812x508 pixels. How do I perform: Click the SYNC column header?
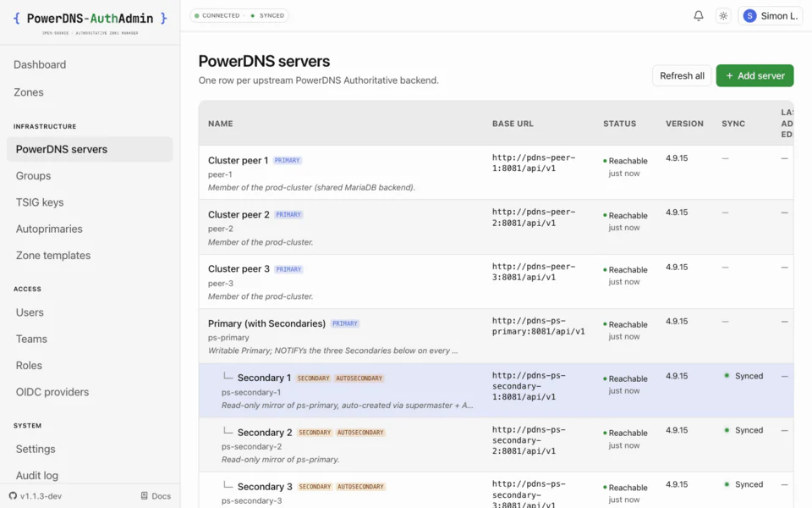tap(733, 124)
